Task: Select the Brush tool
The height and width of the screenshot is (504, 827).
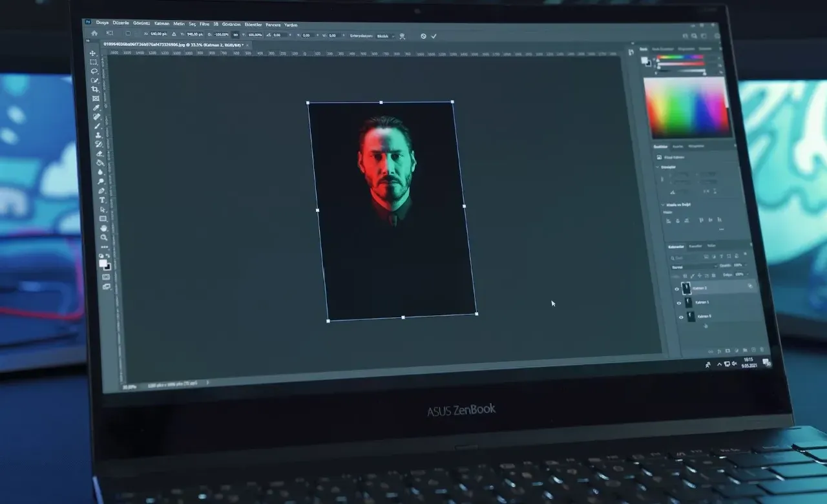Action: 98,126
